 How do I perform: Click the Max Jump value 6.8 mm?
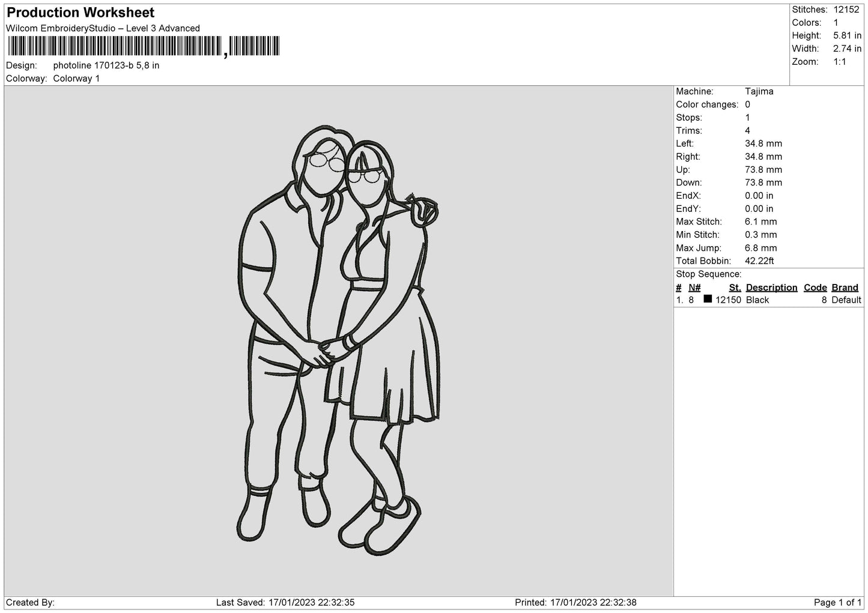pos(761,248)
